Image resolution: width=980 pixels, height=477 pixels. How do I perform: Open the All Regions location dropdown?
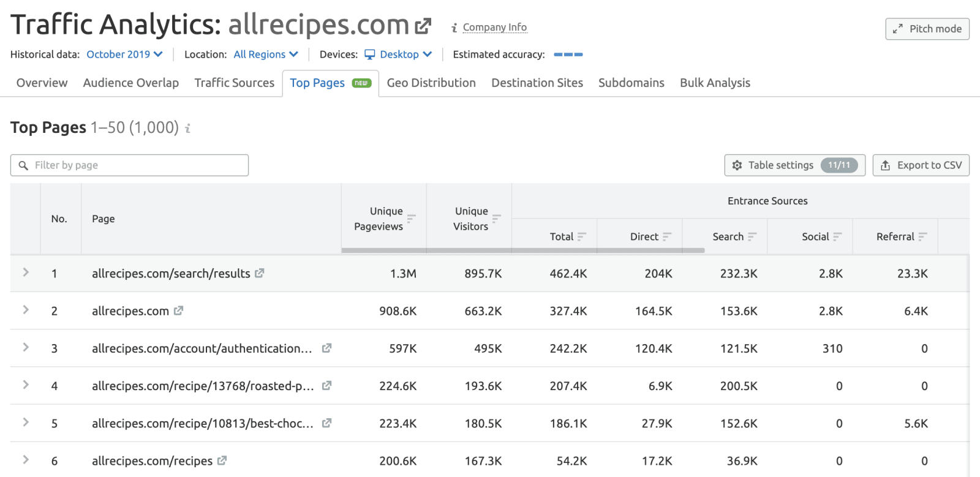tap(266, 54)
